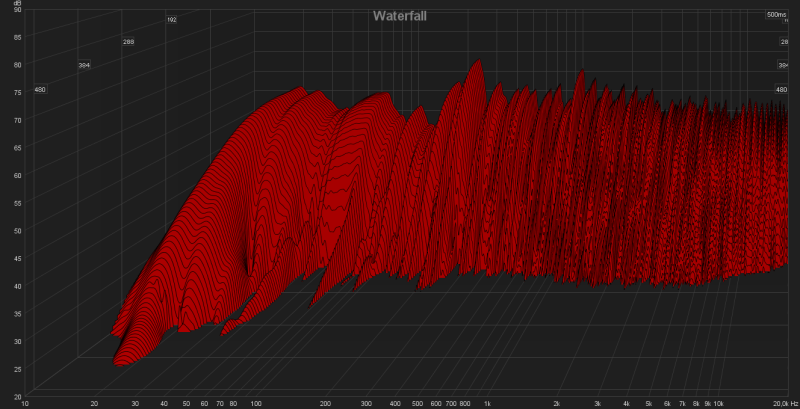Click the 45 dB axis tick label
Screen dimensions: 800x409
18,258
